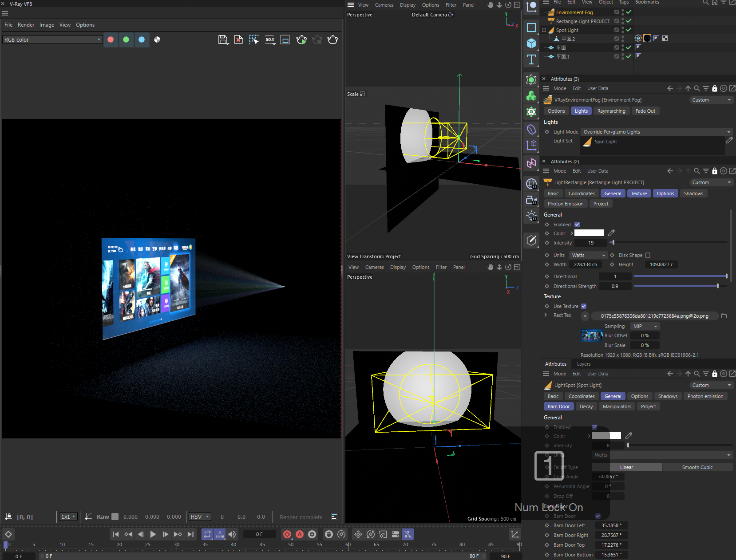Open the Fade Out tab

pyautogui.click(x=645, y=111)
